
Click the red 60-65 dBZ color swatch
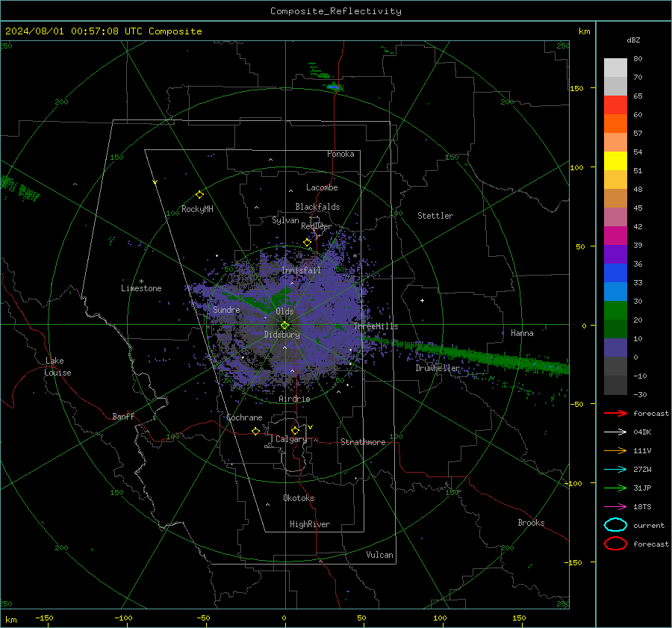615,105
